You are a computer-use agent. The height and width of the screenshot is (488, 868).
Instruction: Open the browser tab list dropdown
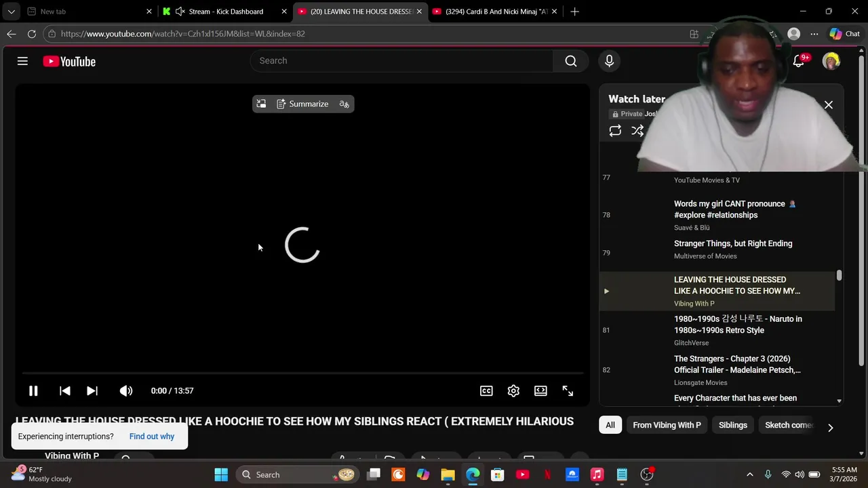pos(11,12)
